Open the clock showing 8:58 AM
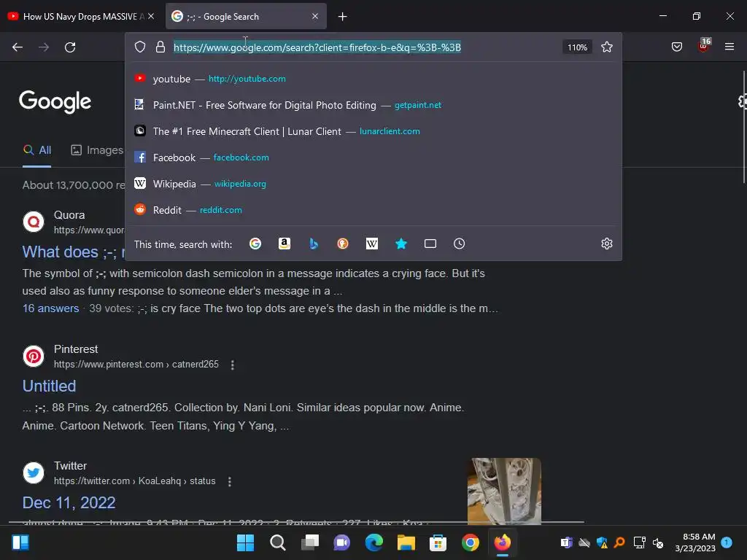Image resolution: width=747 pixels, height=560 pixels. point(695,542)
